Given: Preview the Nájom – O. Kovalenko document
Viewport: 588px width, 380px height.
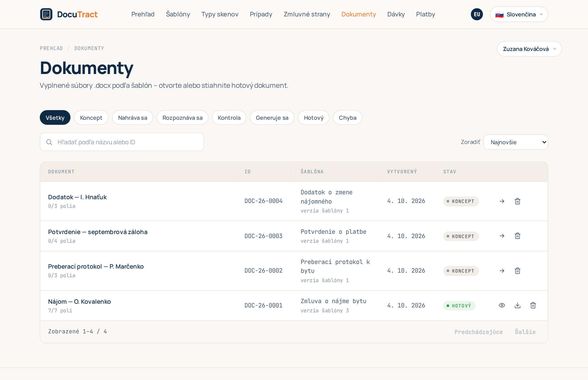Looking at the screenshot, I should point(502,305).
